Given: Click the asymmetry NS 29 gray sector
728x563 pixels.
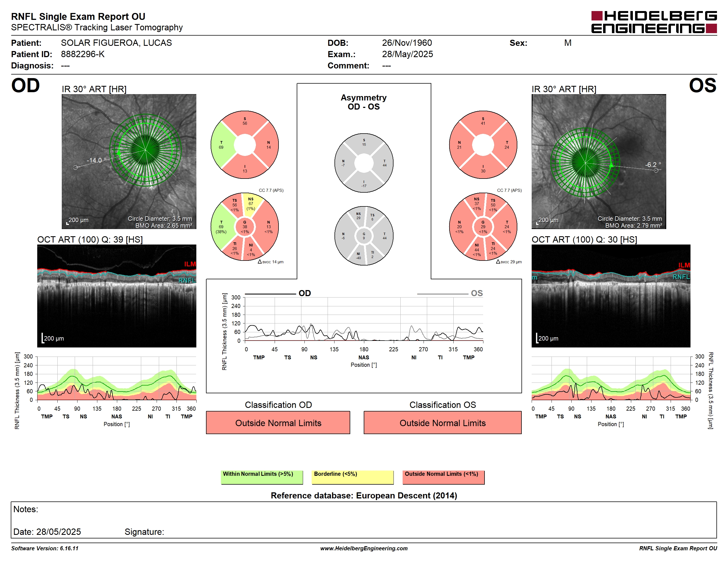Looking at the screenshot, I should pos(358,216).
